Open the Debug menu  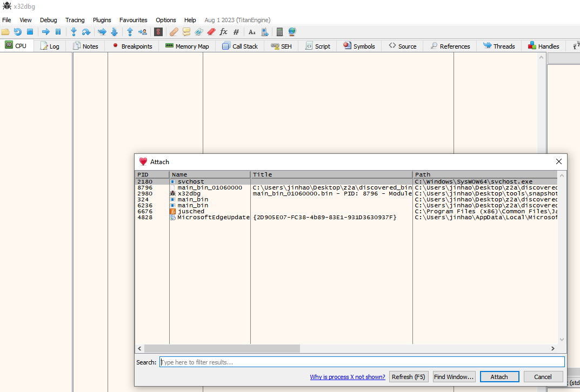[48, 20]
